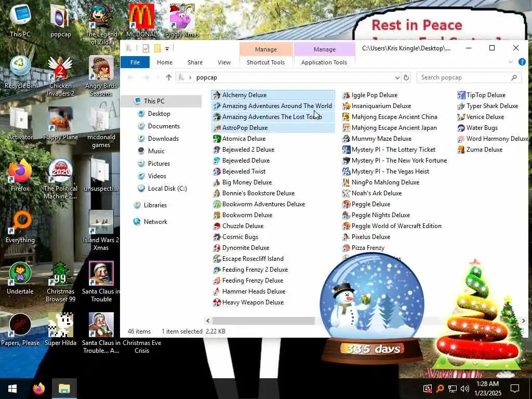Select Word Harmony Deluxe file
This screenshot has height=399, width=532.
coord(493,139)
